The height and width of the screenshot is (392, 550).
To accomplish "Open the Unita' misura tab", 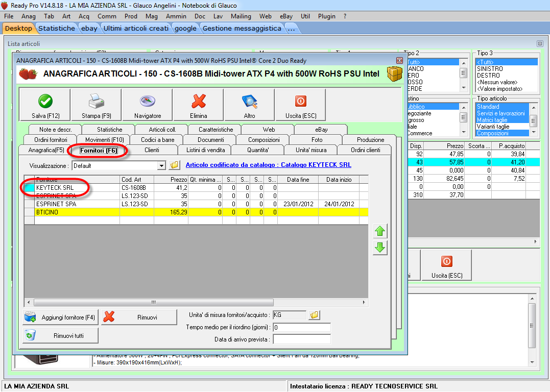I will 311,150.
